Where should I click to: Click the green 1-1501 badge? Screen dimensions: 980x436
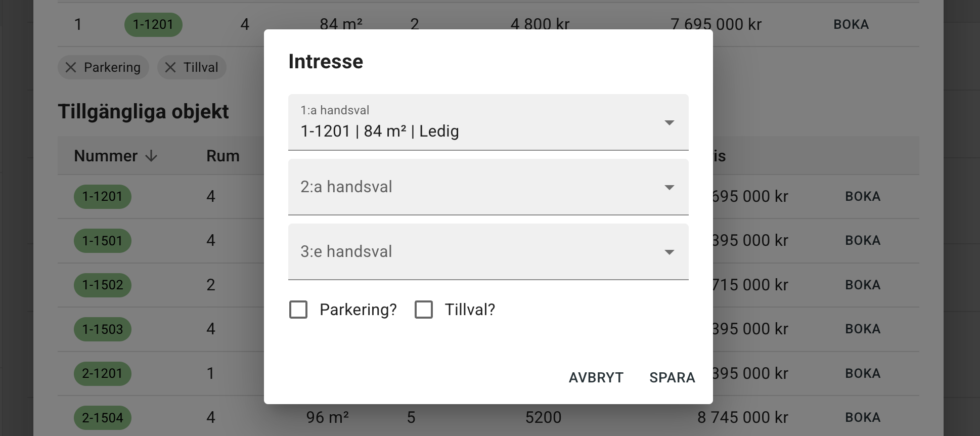[102, 241]
